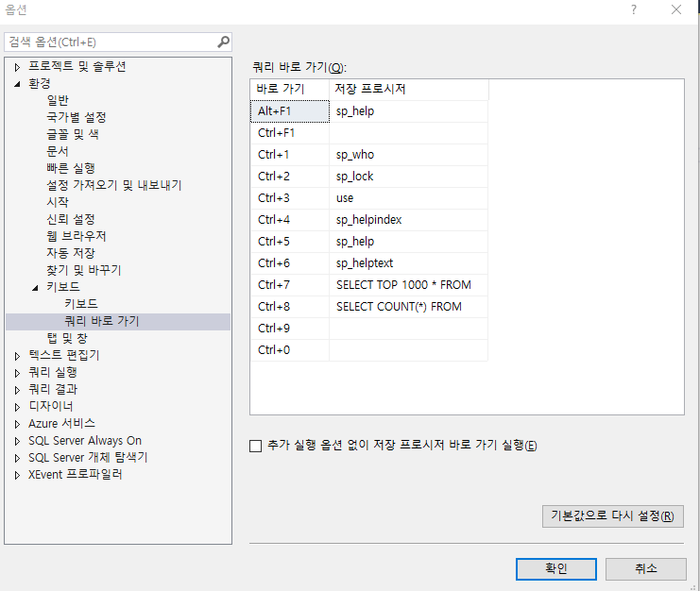The width and height of the screenshot is (700, 591).
Task: Expand SQL Server 개체 탐색기 arrow
Action: click(17, 458)
